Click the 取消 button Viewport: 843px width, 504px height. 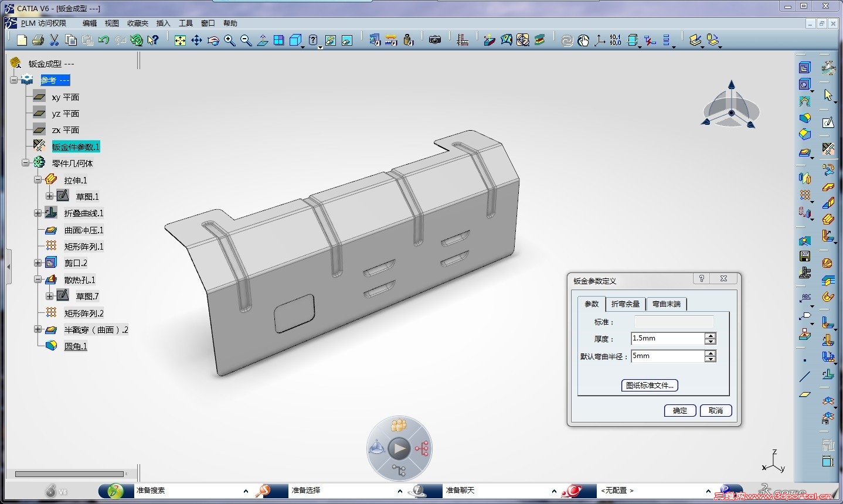716,410
